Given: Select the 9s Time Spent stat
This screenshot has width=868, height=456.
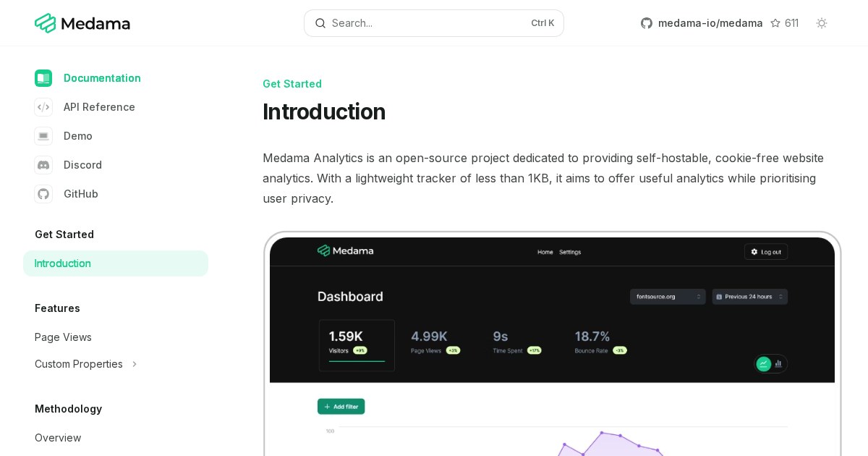Looking at the screenshot, I should 516,342.
